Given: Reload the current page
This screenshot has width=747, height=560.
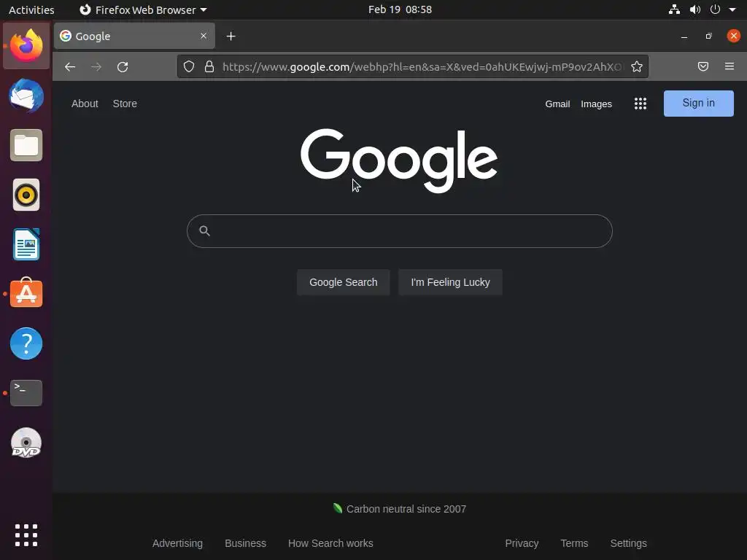Looking at the screenshot, I should coord(123,67).
